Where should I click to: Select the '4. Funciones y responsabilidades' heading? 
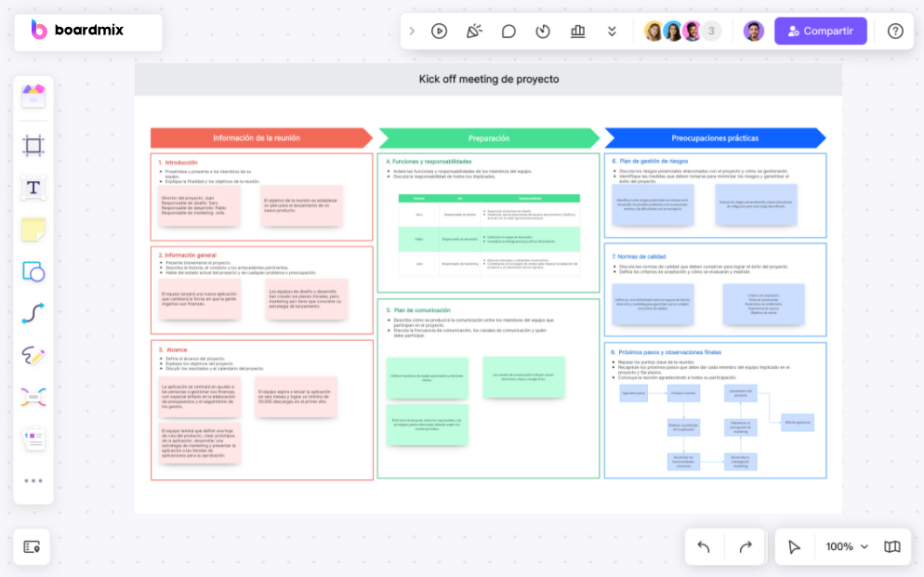pos(429,162)
